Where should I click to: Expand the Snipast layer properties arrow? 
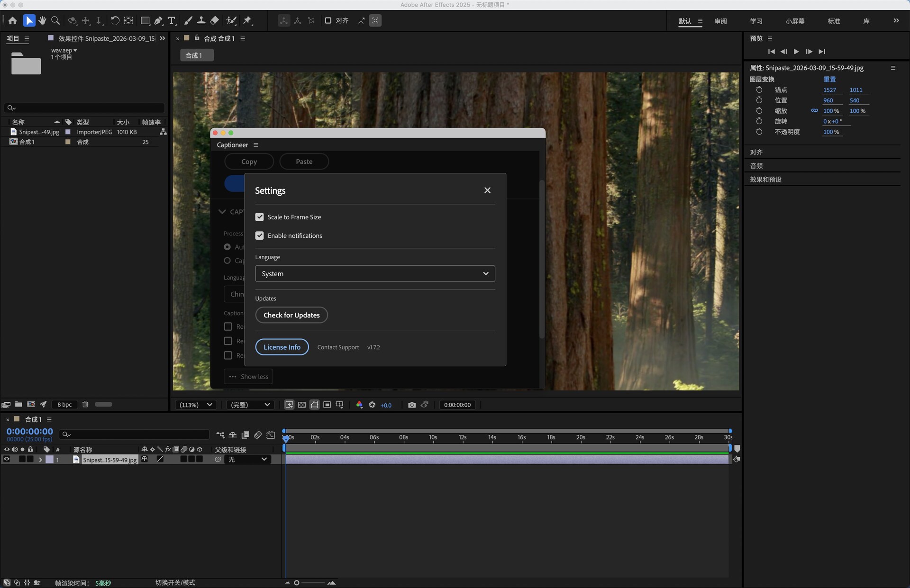tap(40, 460)
